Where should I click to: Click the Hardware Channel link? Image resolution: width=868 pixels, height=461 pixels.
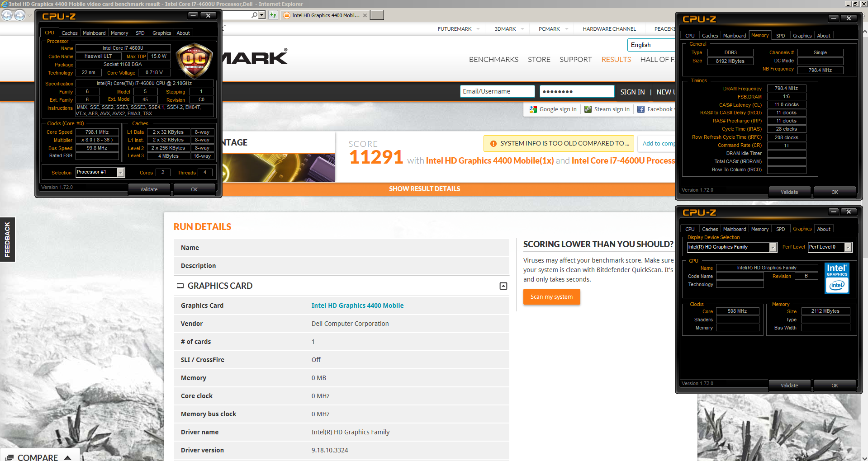(609, 29)
